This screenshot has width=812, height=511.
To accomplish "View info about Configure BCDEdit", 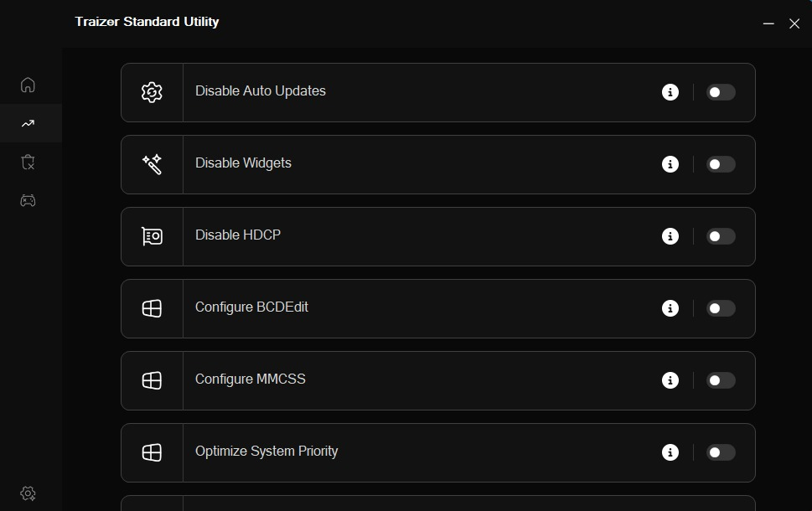I will click(x=670, y=308).
